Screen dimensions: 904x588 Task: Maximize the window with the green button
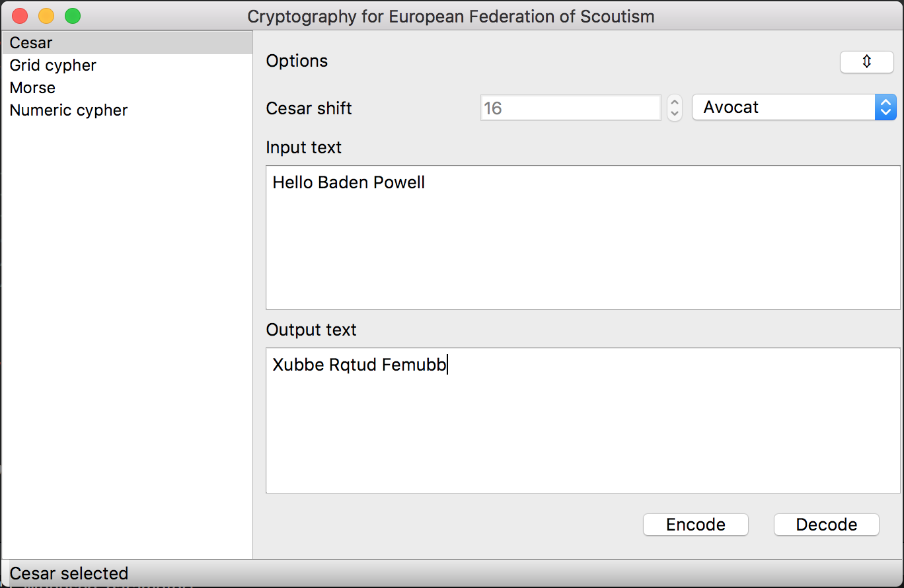73,16
